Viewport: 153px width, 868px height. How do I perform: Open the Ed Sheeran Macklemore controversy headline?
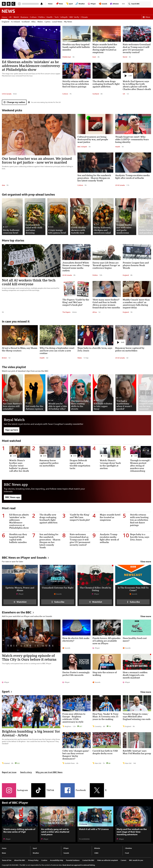point(31,66)
